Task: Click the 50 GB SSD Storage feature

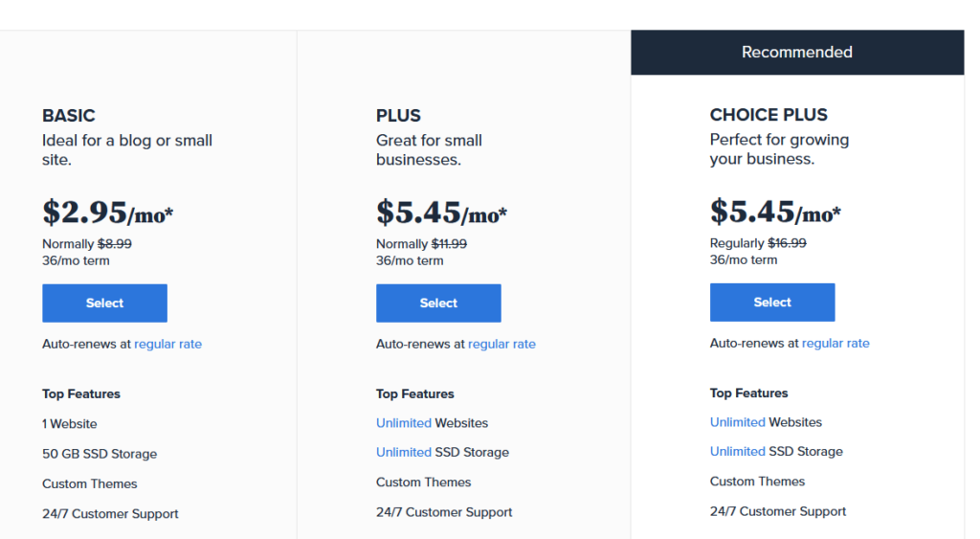Action: pos(100,454)
